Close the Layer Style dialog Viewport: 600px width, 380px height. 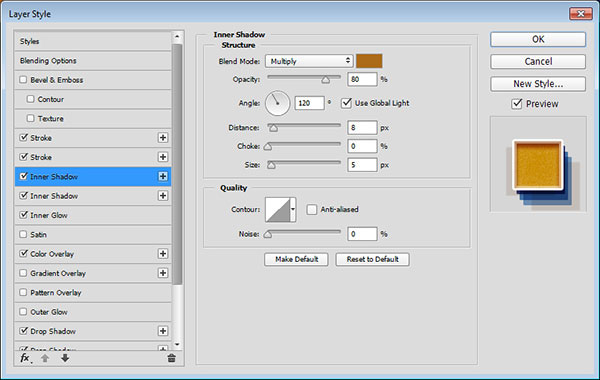[581, 14]
